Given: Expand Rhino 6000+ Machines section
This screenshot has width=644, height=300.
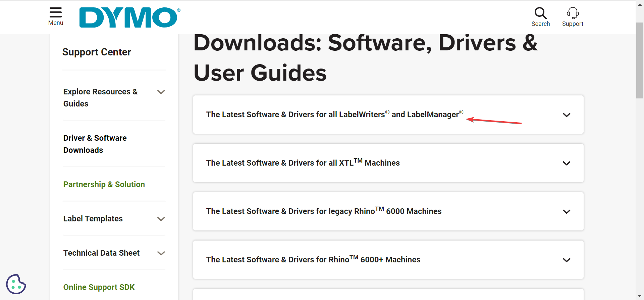Looking at the screenshot, I should pyautogui.click(x=567, y=260).
